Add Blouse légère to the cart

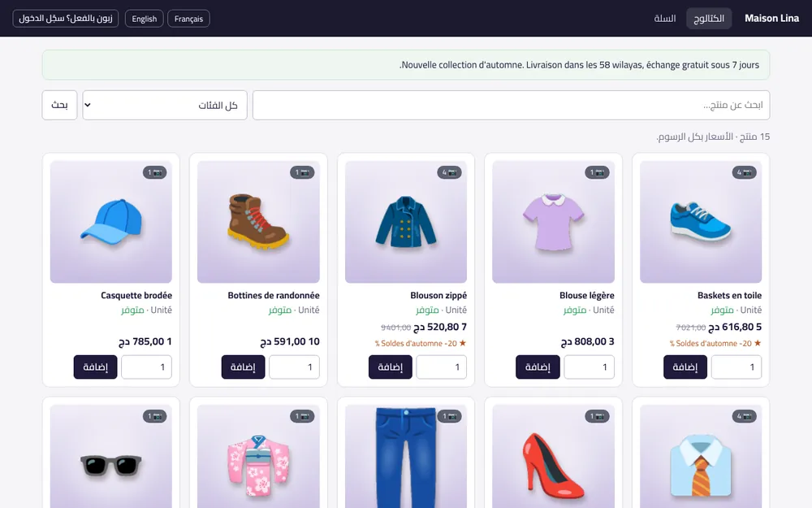[538, 367]
